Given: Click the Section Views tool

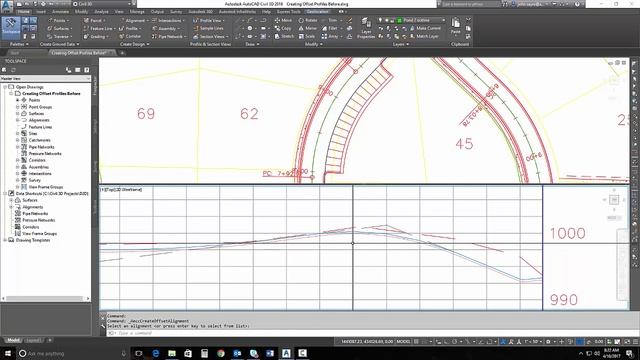Looking at the screenshot, I should click(210, 37).
